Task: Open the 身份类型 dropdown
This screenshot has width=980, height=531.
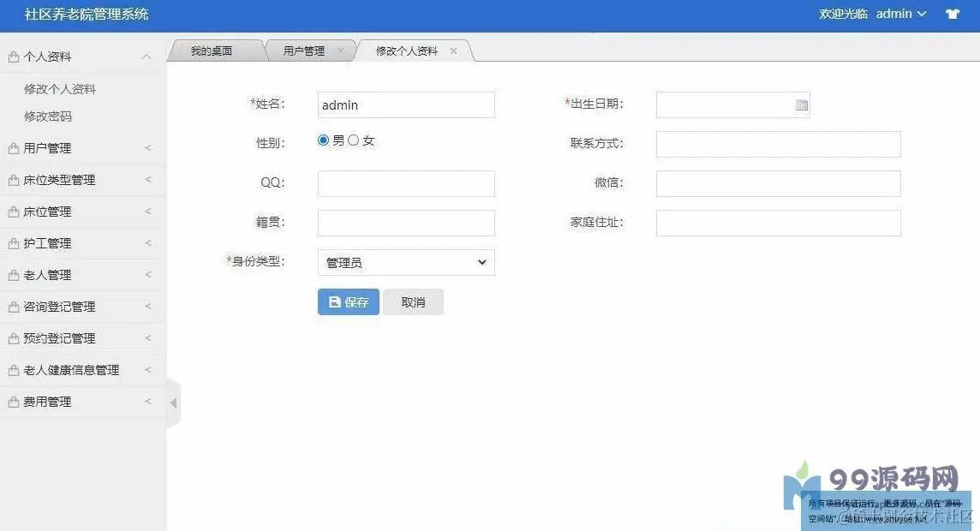Action: [x=406, y=262]
